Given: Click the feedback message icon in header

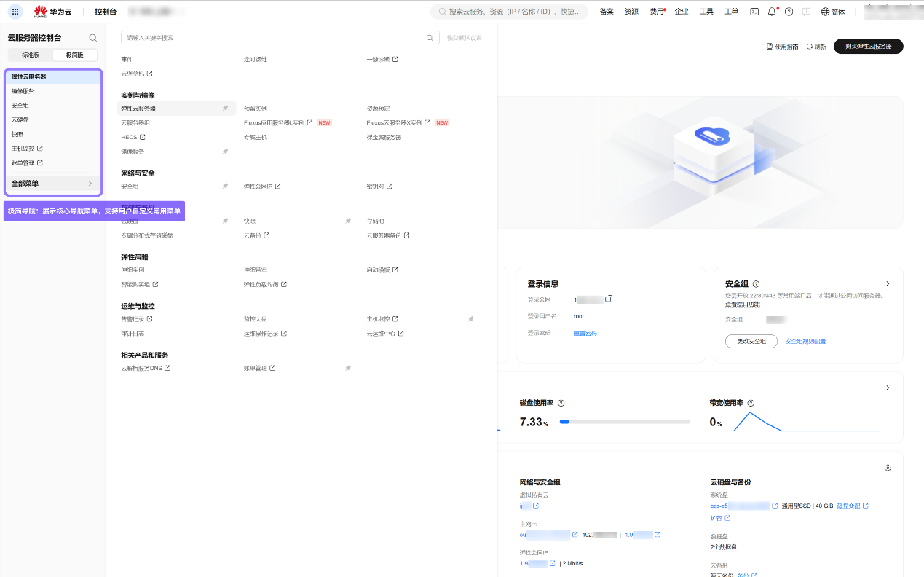Looking at the screenshot, I should 806,12.
